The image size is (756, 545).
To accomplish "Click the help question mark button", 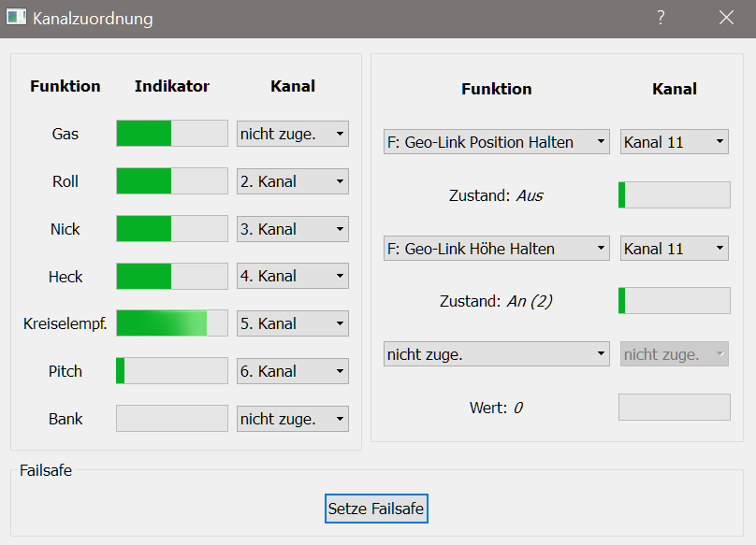I will point(661,18).
